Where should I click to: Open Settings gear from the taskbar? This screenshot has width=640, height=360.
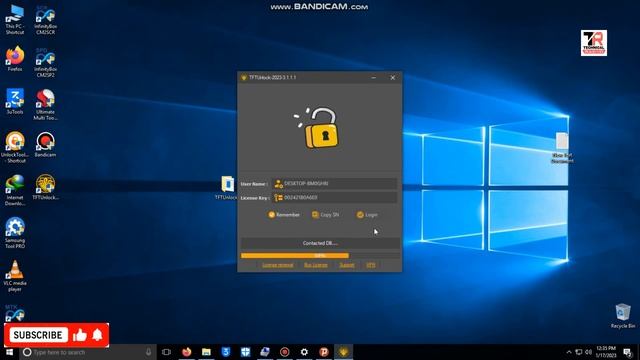point(304,352)
